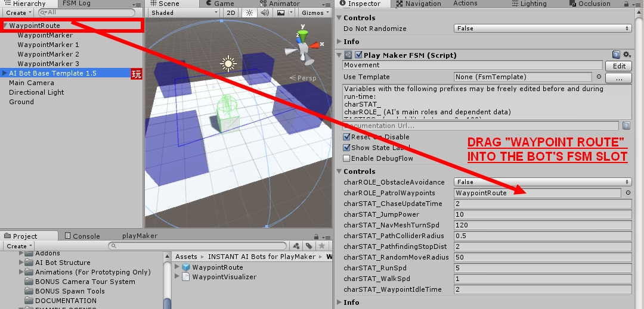Select WaypointRoute prefab cube icon
The height and width of the screenshot is (309, 644).
point(186,267)
